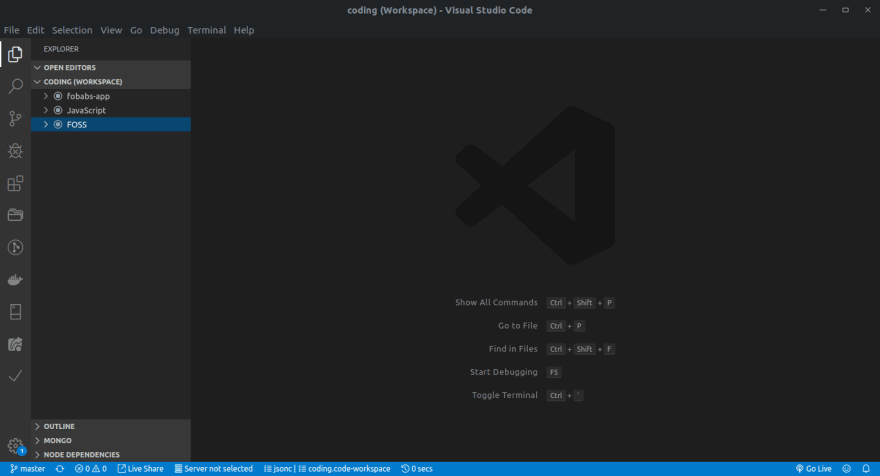This screenshot has height=476, width=880.
Task: Expand the fobabs-app folder chevron
Action: click(x=46, y=96)
